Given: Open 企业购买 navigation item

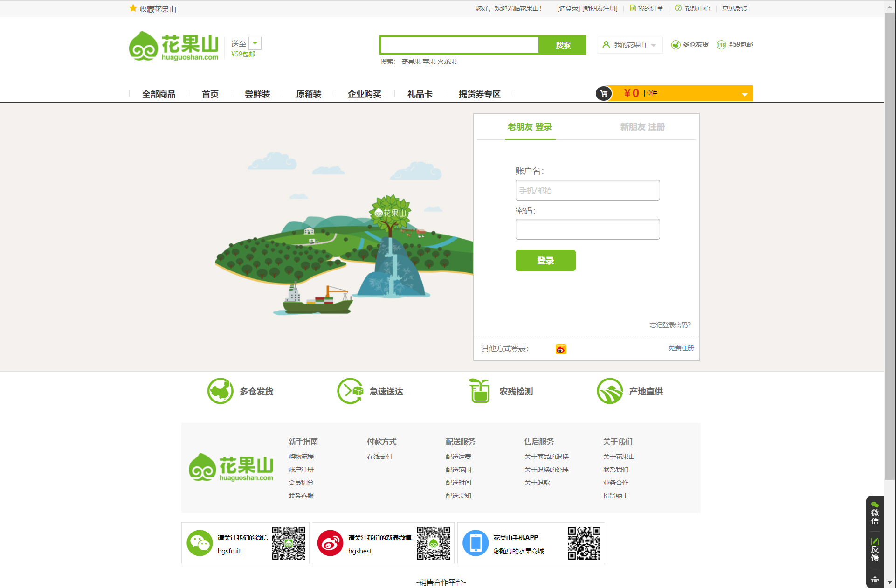Looking at the screenshot, I should (x=365, y=94).
